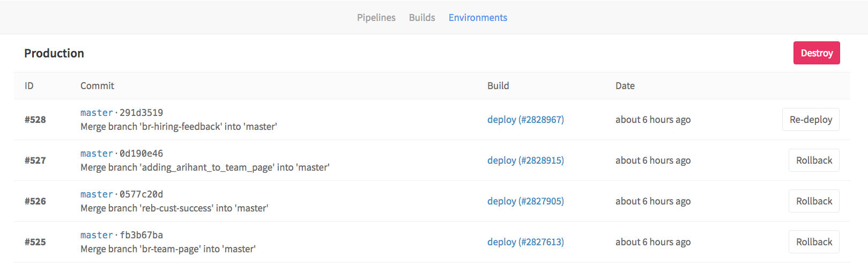
Task: Switch to the Pipelines tab
Action: click(x=376, y=18)
